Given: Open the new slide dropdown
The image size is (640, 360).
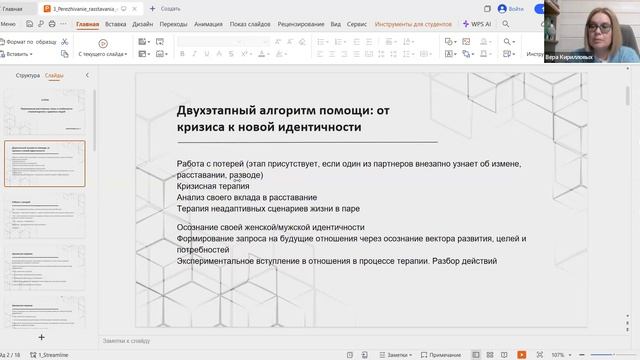Looking at the screenshot, I should click(x=149, y=42).
